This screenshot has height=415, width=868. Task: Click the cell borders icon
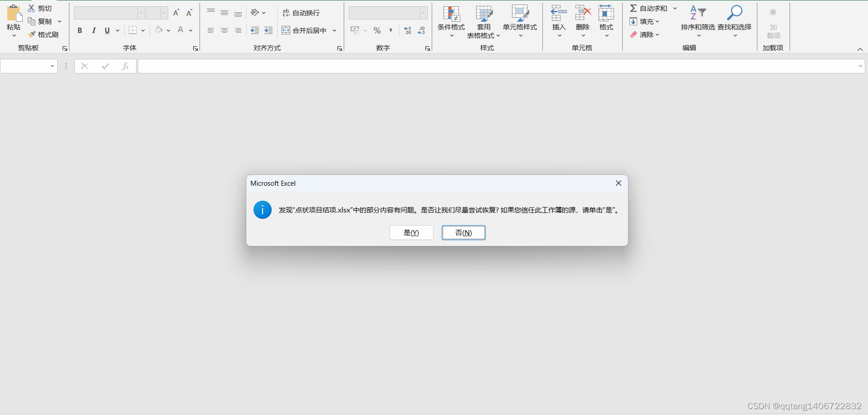(132, 30)
